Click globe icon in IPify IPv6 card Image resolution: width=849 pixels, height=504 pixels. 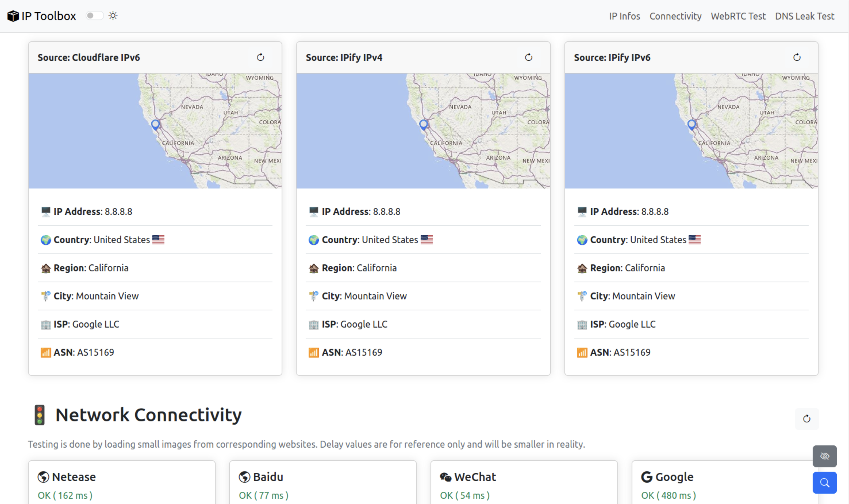(x=582, y=240)
